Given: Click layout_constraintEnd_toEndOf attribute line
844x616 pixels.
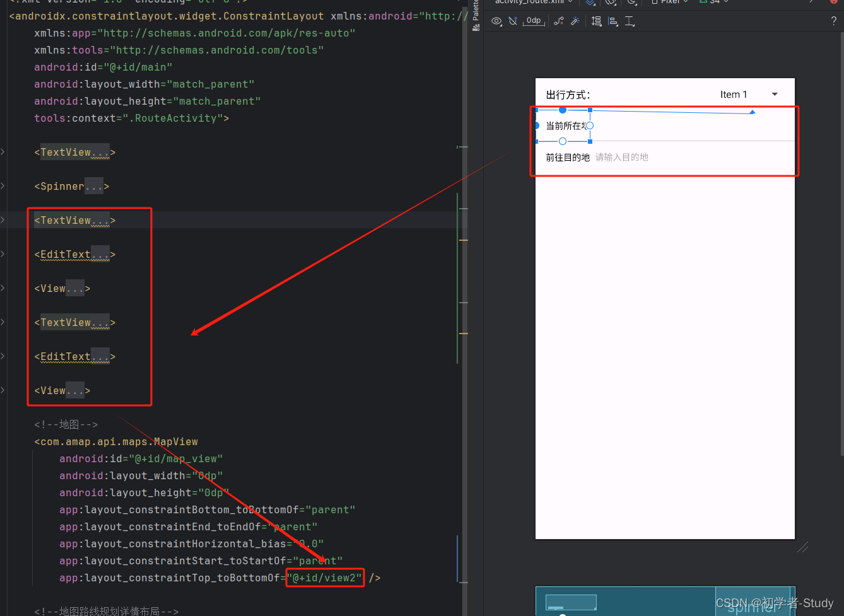Looking at the screenshot, I should (189, 526).
